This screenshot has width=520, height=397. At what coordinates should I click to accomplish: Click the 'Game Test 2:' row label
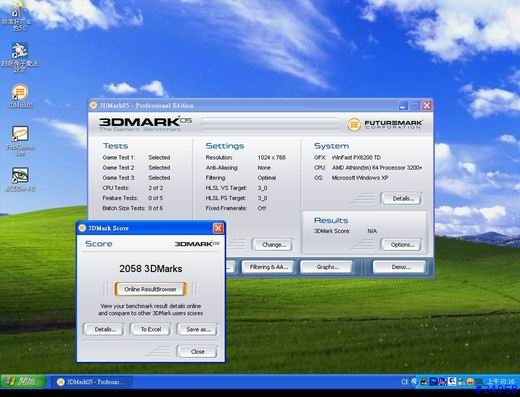pyautogui.click(x=119, y=168)
